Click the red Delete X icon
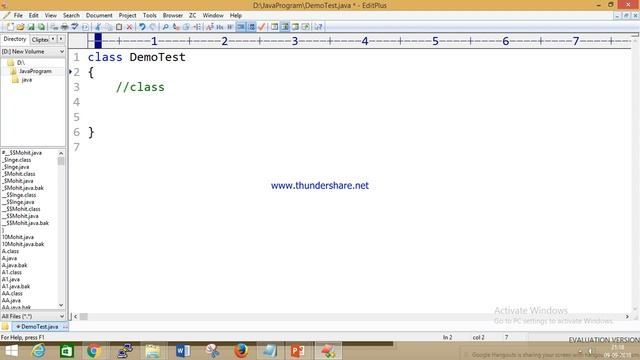This screenshot has height=360, width=640. point(129,27)
